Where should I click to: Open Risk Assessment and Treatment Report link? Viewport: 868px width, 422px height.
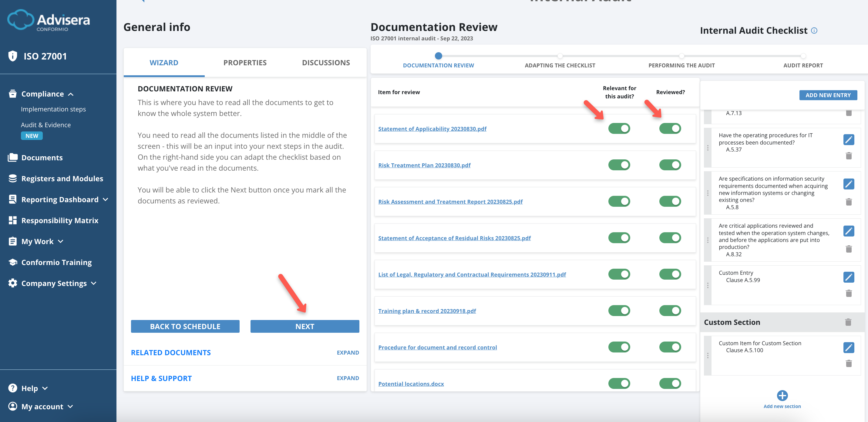pyautogui.click(x=450, y=202)
